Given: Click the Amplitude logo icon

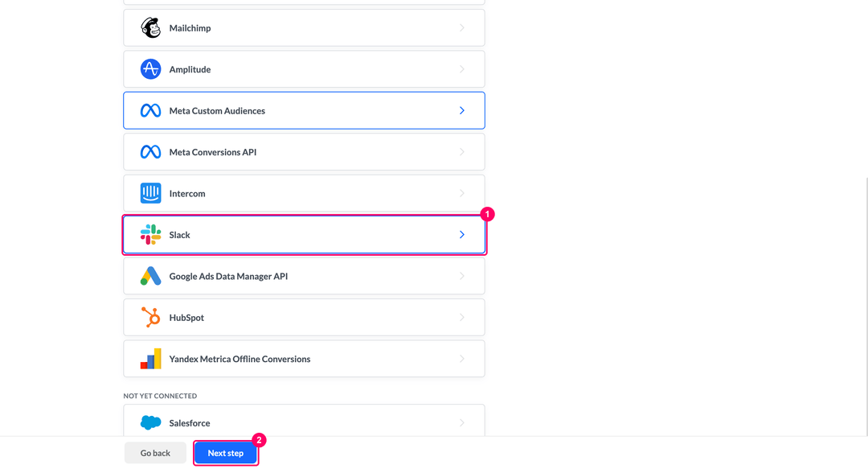Looking at the screenshot, I should point(150,69).
